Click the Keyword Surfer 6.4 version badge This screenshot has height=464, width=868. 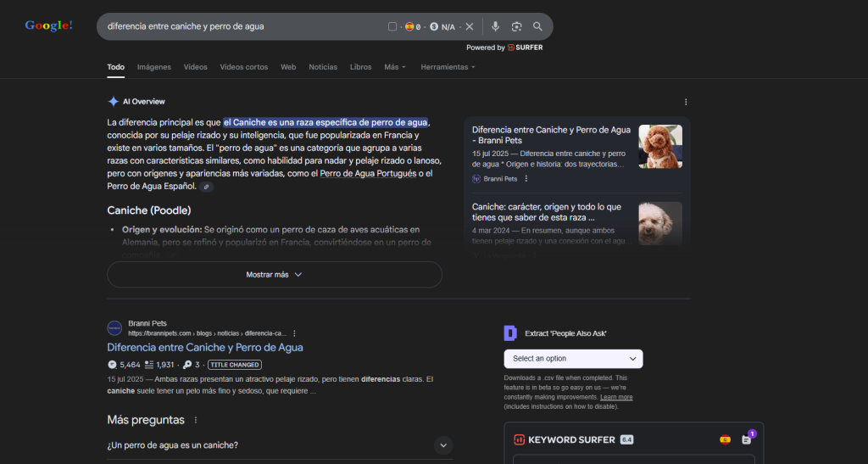pos(626,439)
